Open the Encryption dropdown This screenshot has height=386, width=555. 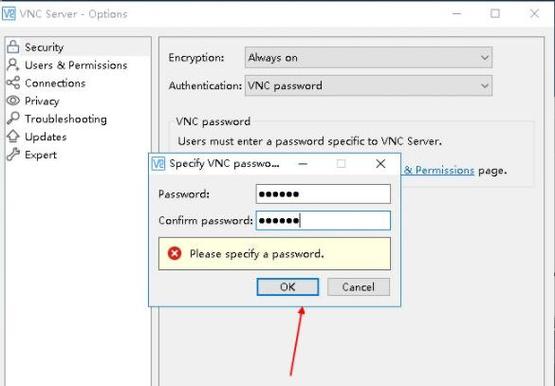[368, 57]
